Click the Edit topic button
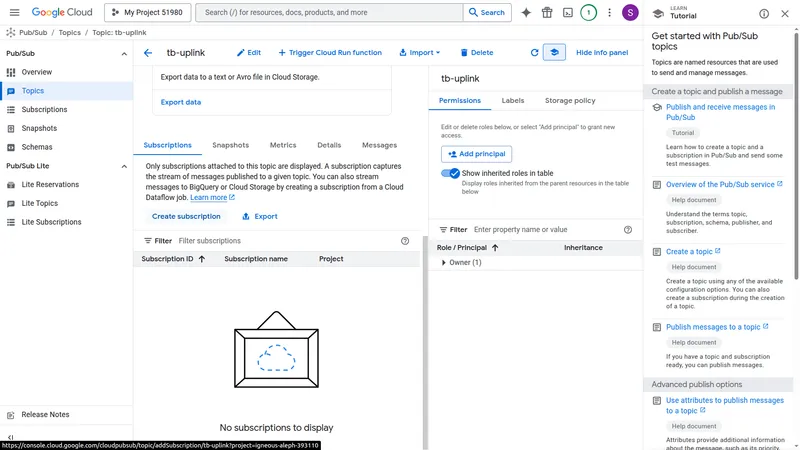This screenshot has height=450, width=800. coord(248,53)
